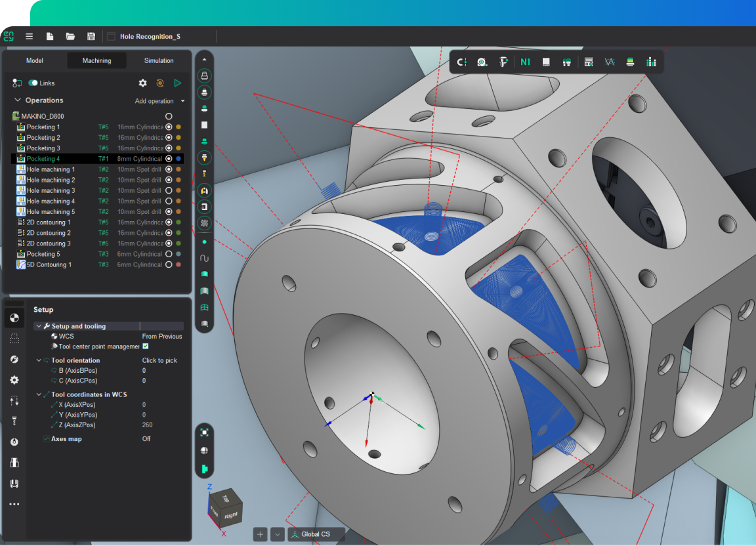Screen dimensions: 756x546
Task: Click the fit-to-view icon in viewport
Action: pyautogui.click(x=205, y=432)
